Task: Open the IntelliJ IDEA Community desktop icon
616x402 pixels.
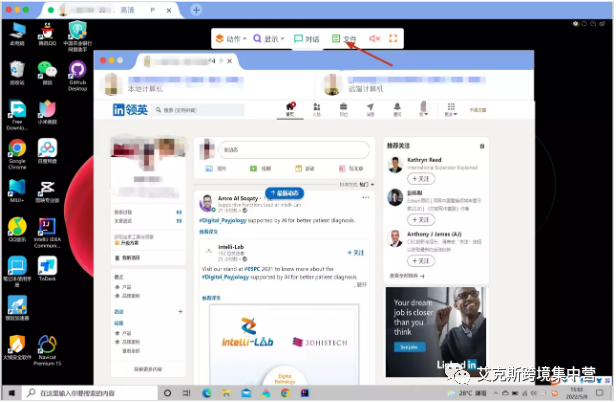Action: click(47, 233)
